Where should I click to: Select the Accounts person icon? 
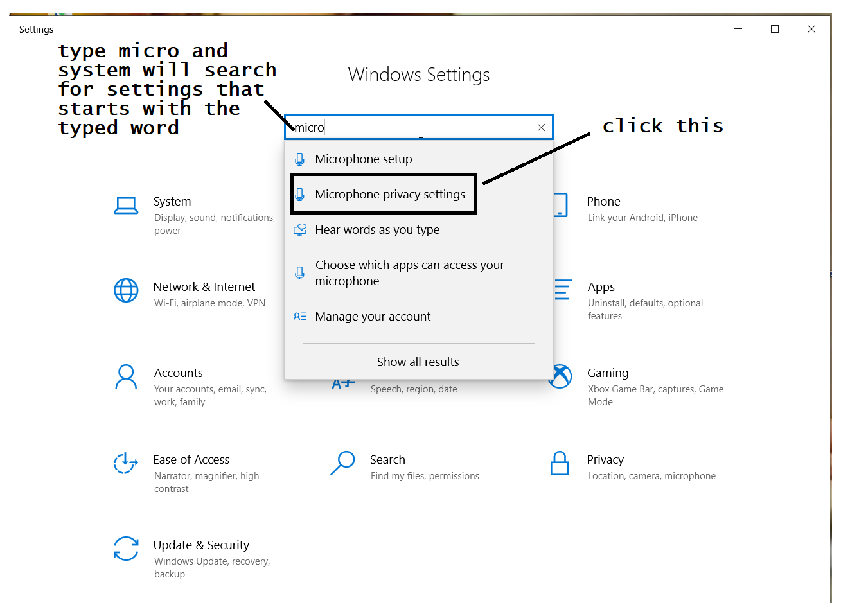tap(126, 376)
